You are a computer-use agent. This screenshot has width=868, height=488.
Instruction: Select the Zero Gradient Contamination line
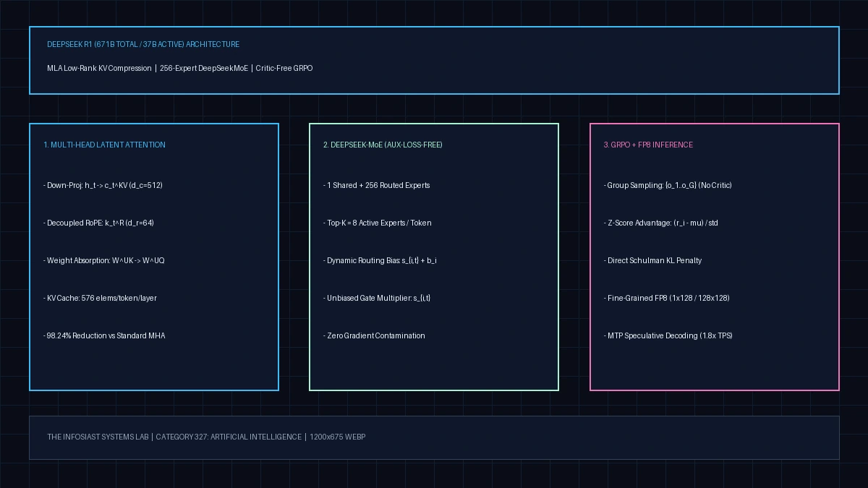click(374, 336)
